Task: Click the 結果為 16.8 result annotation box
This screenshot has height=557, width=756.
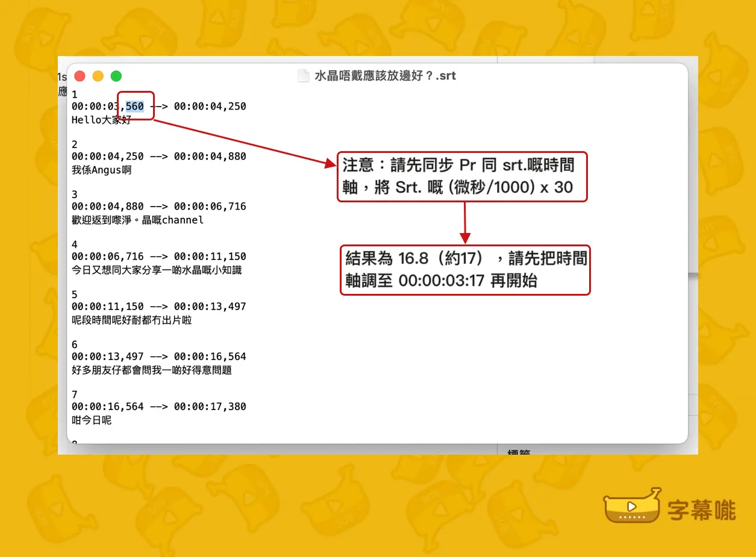Action: point(465,270)
